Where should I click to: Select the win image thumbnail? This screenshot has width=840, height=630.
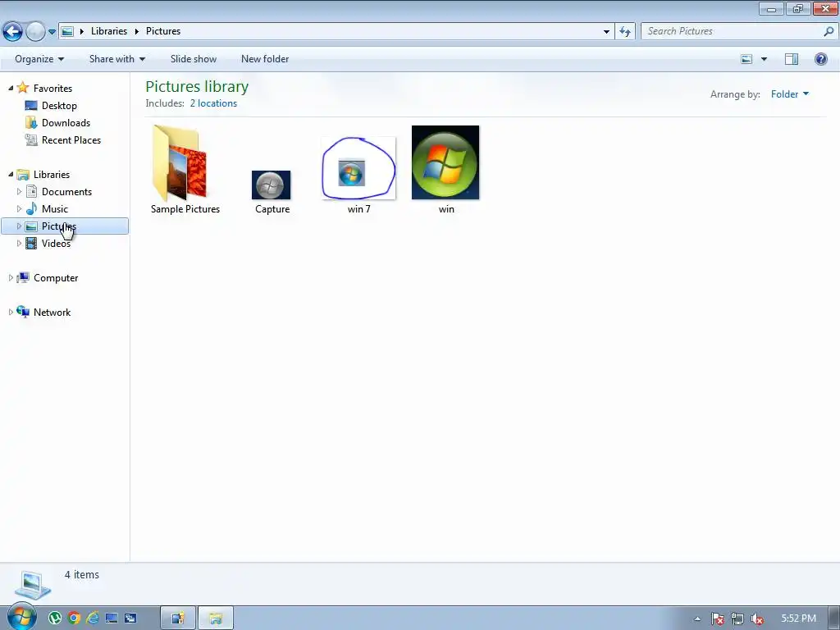click(445, 162)
